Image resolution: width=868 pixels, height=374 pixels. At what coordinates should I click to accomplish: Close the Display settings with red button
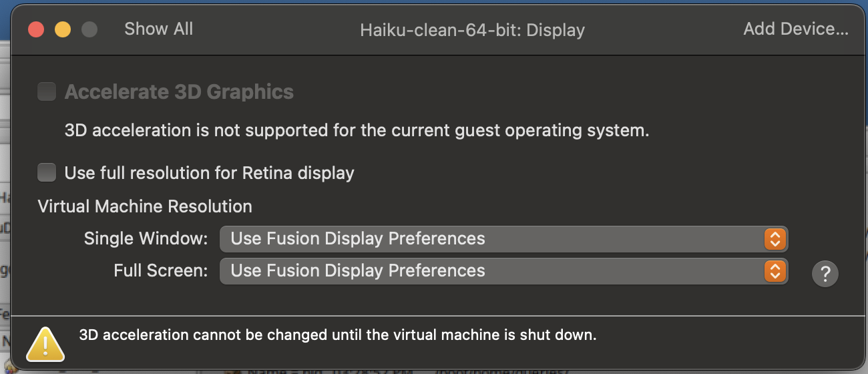point(36,29)
